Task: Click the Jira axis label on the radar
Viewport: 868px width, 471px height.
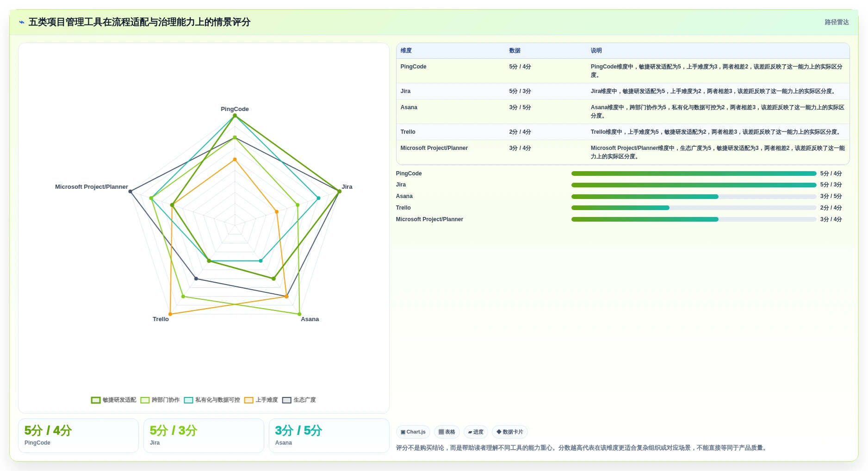Action: 347,187
